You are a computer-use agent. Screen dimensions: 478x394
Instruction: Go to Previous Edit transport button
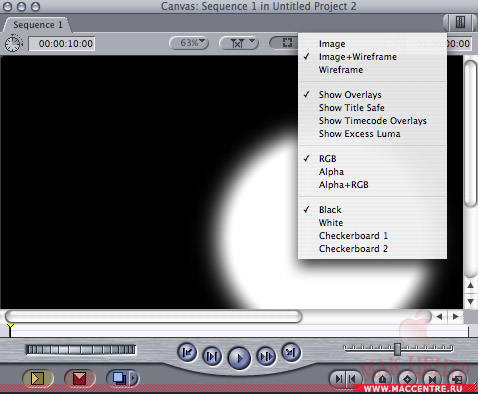187,352
